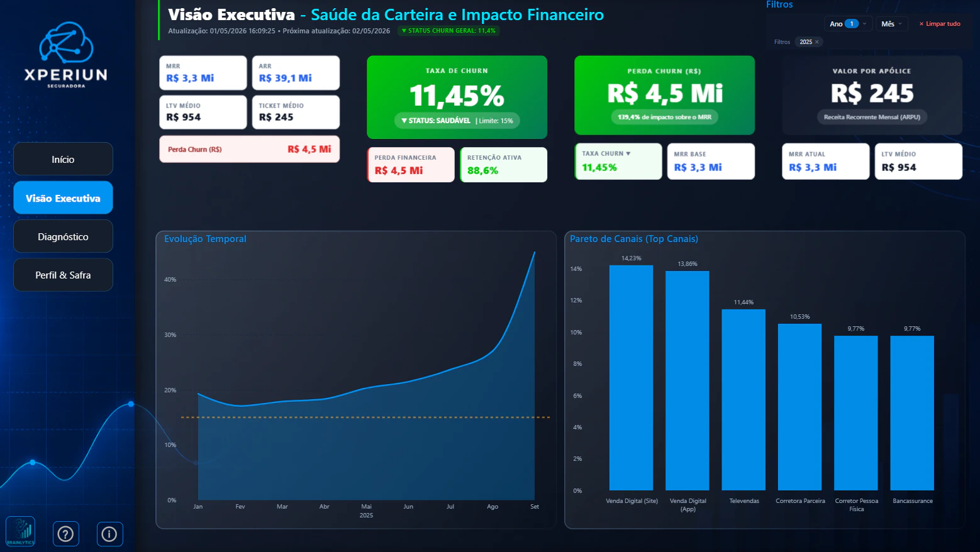Screen dimensions: 980x552
Task: Click the Bancassurance bar
Action: pyautogui.click(x=912, y=413)
